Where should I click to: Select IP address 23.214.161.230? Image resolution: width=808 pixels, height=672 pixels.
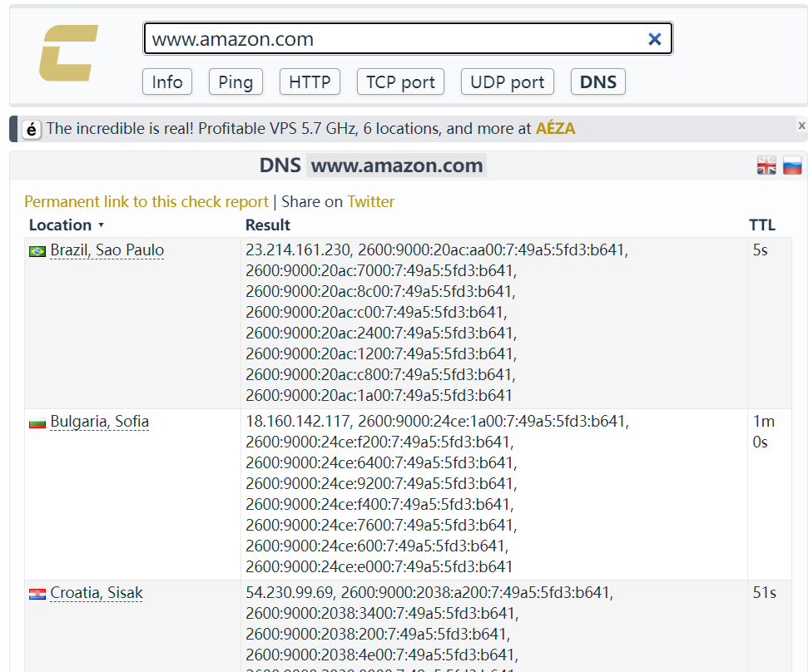298,250
